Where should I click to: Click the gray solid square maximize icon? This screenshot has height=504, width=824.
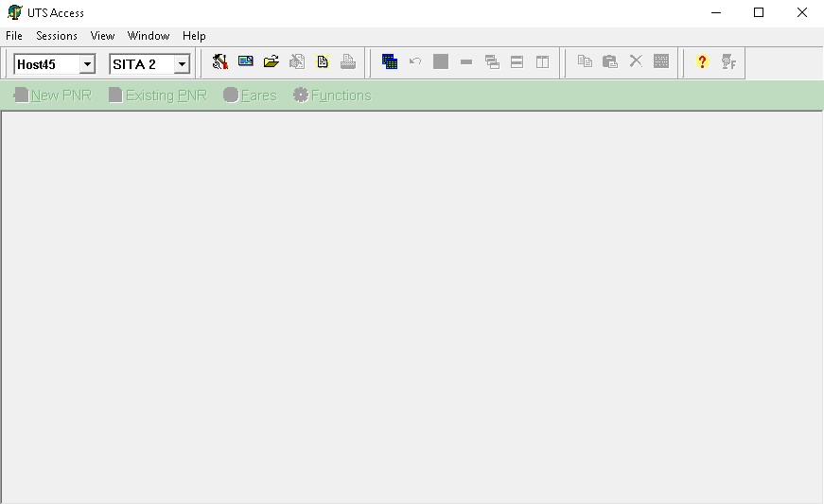point(441,61)
